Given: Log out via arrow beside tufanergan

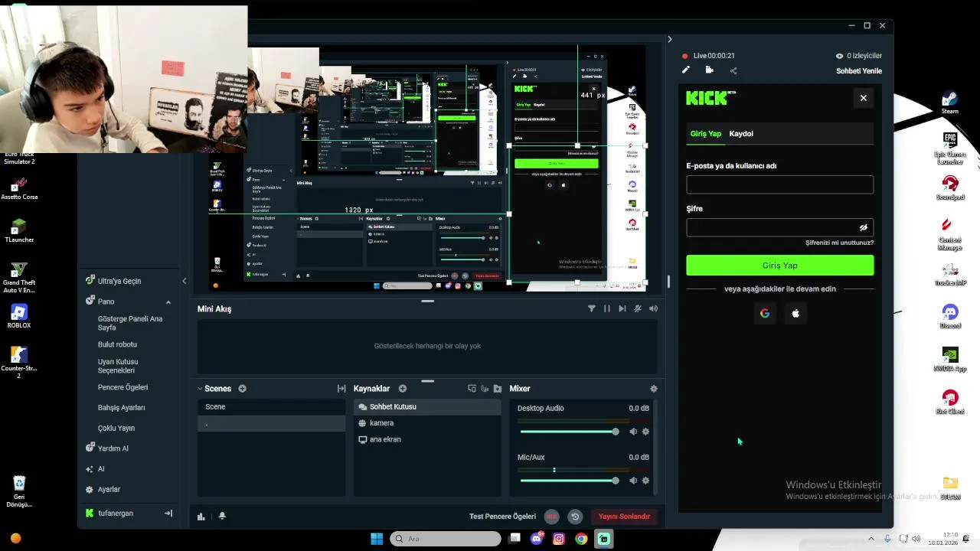Looking at the screenshot, I should pyautogui.click(x=168, y=514).
